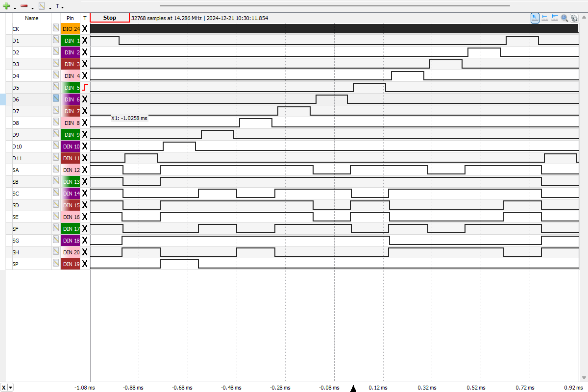Toggle the trigger X for SA
Screen dimensions: 588x392
85,170
